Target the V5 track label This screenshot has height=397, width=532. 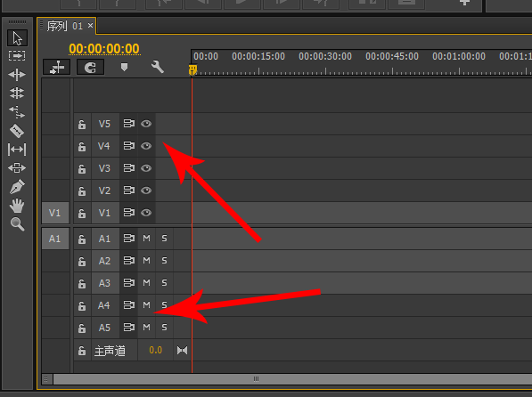click(x=105, y=124)
